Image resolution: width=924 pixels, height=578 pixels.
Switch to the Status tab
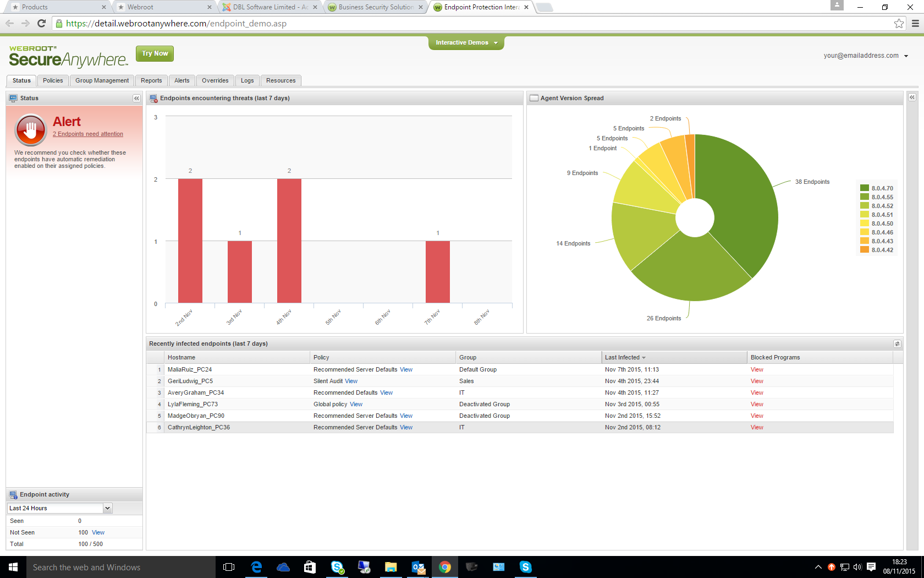point(21,80)
